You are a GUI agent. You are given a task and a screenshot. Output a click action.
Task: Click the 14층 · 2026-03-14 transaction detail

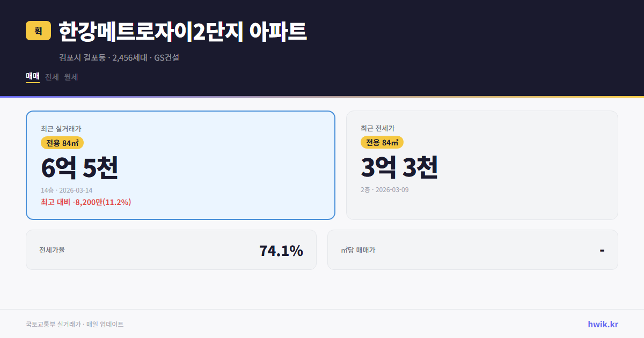67,190
